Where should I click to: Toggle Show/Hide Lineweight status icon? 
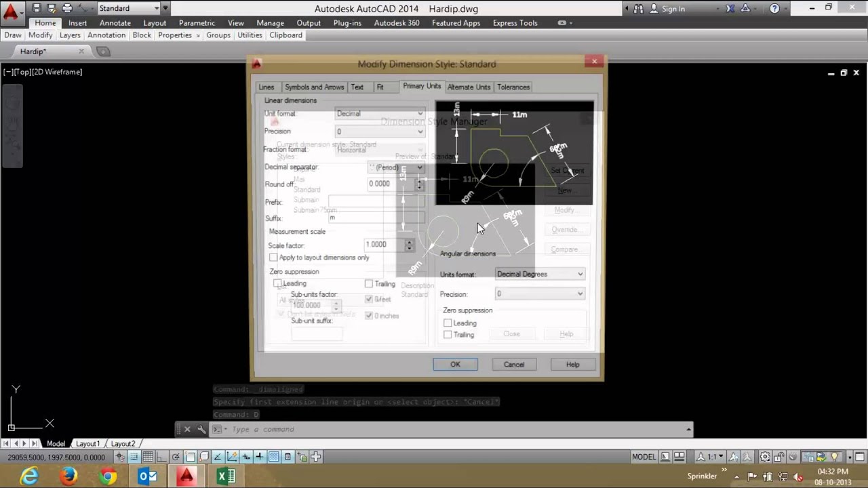(x=260, y=457)
